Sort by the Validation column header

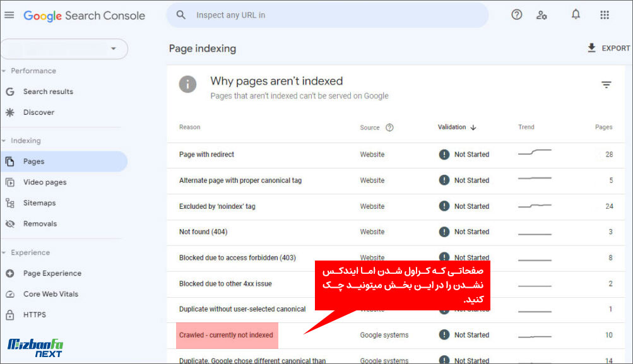(452, 127)
